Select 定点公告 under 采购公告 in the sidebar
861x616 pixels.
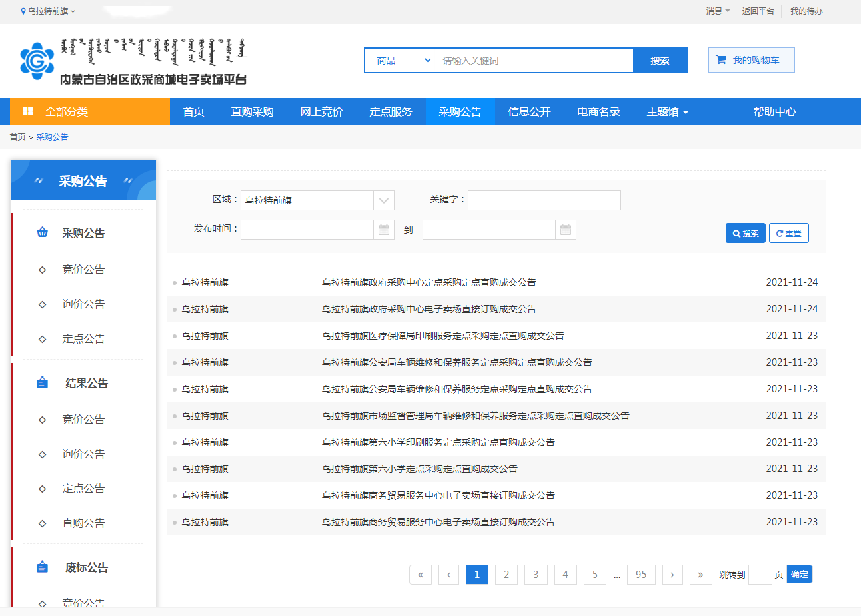coord(83,339)
